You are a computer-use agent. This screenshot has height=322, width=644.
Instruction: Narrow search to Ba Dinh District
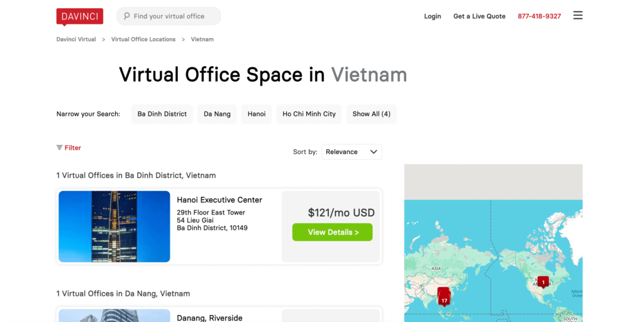(162, 114)
